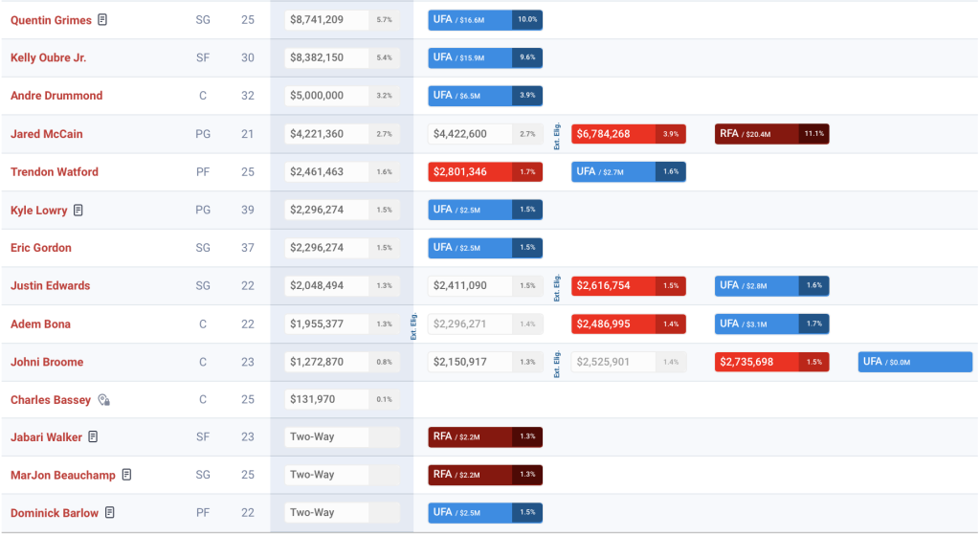
Task: Click Jared McCain's RFA $20.4M badge
Action: 771,134
